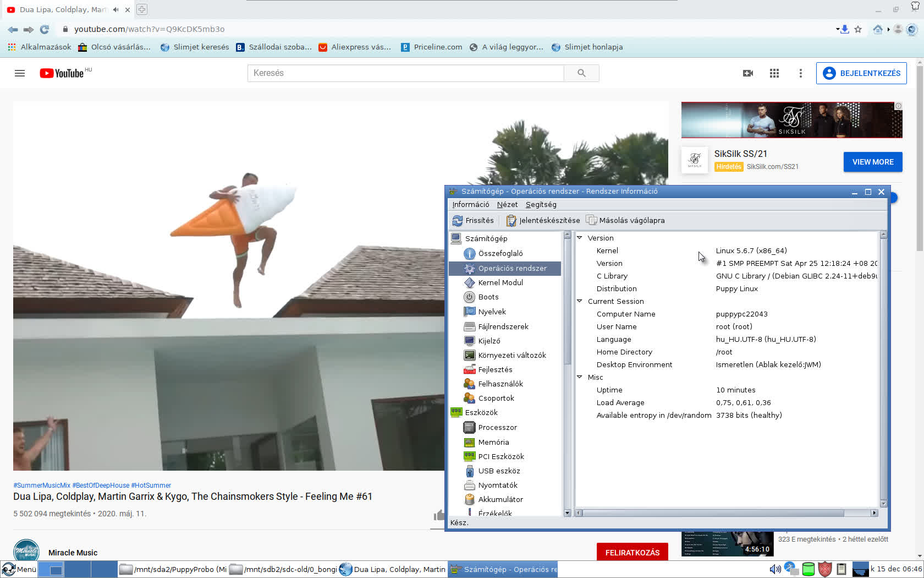The height and width of the screenshot is (578, 924).
Task: Click the browser forward arrow
Action: coord(29,29)
